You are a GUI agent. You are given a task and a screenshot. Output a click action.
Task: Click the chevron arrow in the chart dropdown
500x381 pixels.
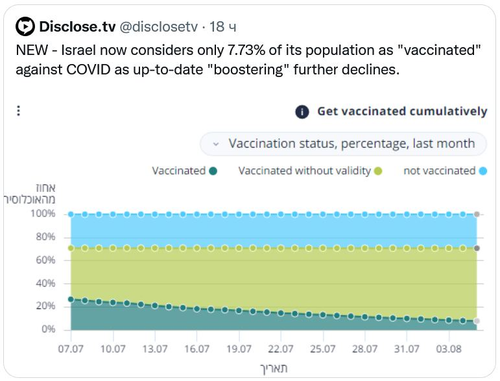(216, 144)
